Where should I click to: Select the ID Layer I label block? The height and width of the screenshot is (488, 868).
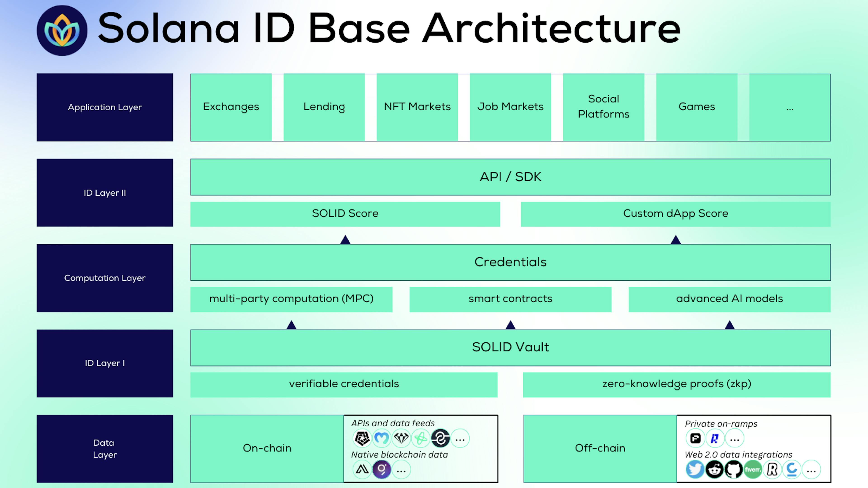click(105, 363)
